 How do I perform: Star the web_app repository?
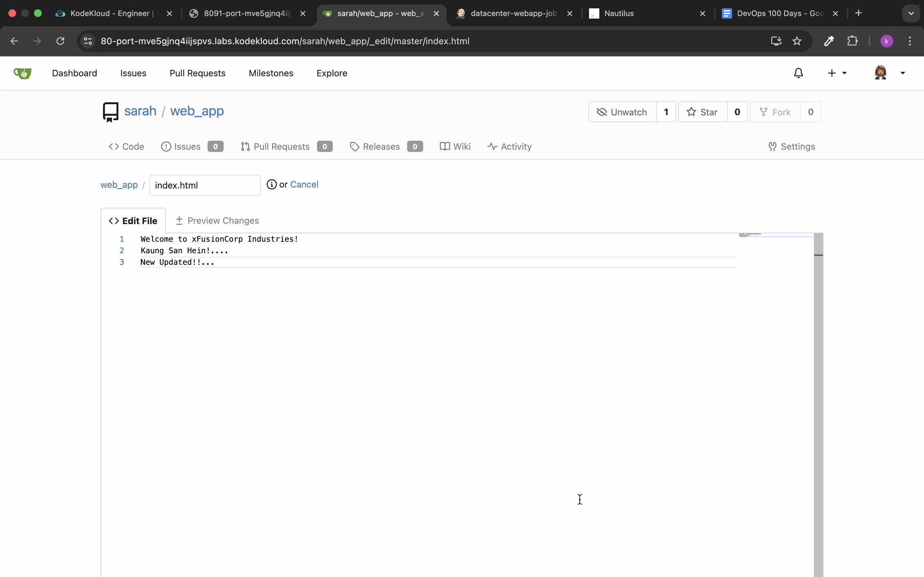(x=703, y=112)
